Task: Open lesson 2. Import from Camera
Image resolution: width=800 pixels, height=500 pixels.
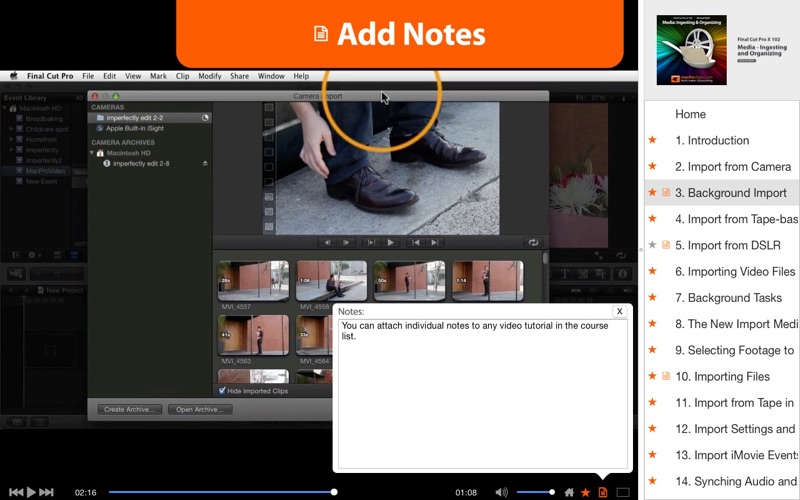Action: pos(733,167)
